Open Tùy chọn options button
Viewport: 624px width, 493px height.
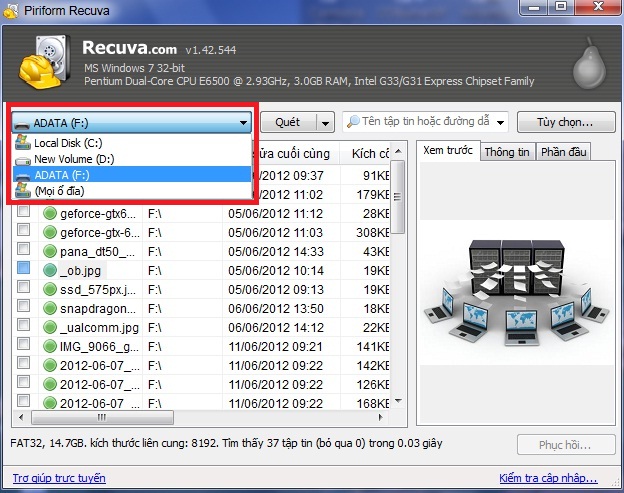coord(566,122)
